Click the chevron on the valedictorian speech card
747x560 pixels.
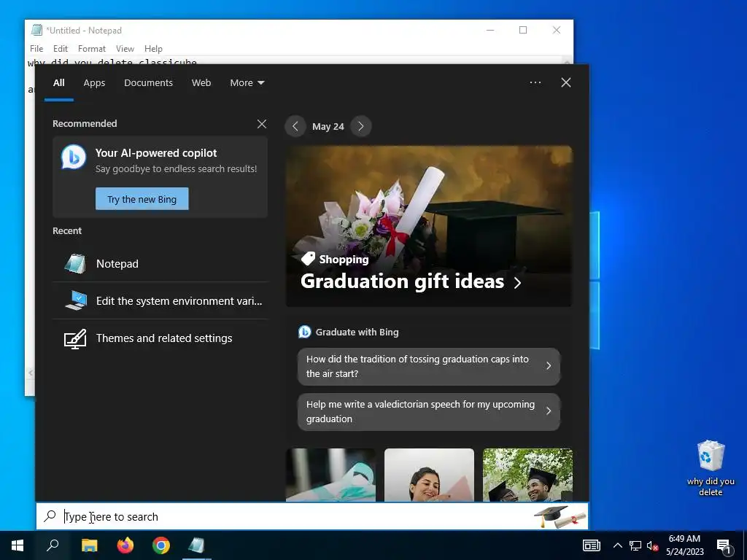tap(549, 411)
